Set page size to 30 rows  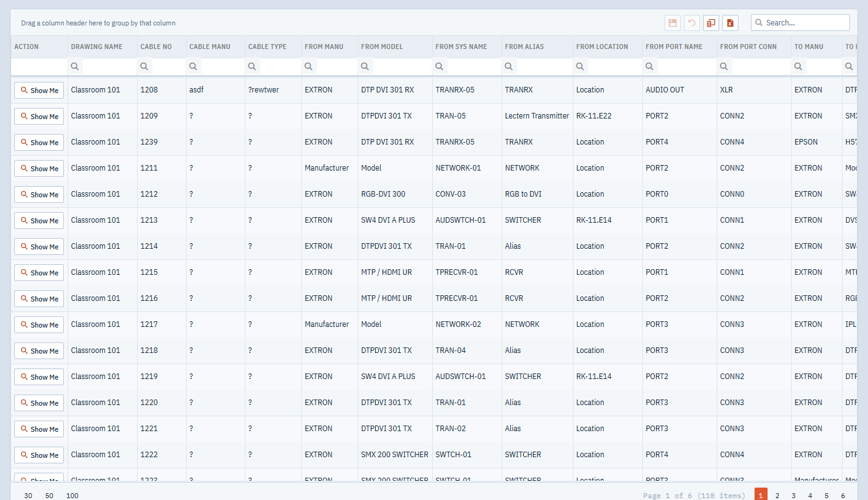coord(29,496)
